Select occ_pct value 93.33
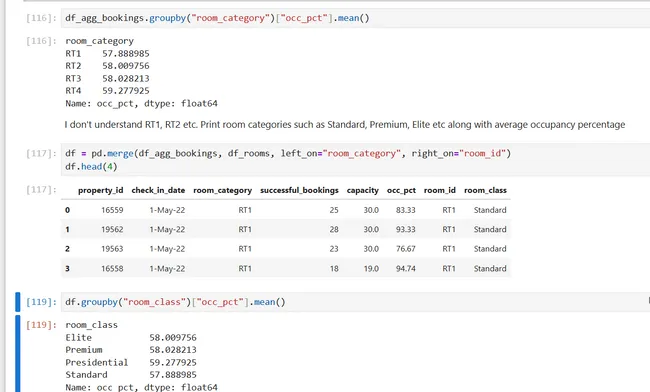Image resolution: width=650 pixels, height=392 pixels. pos(405,230)
